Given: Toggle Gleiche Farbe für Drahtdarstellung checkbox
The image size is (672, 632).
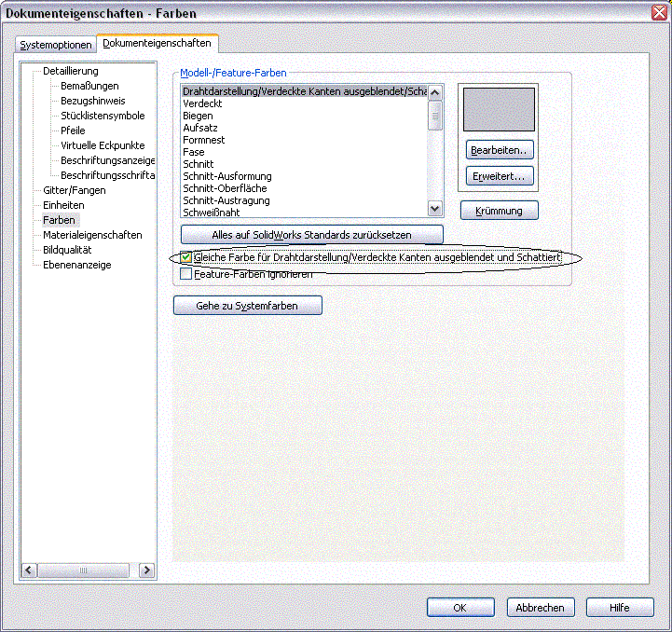Looking at the screenshot, I should (185, 257).
